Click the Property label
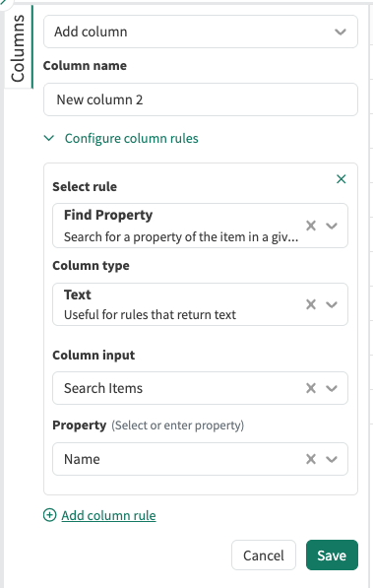This screenshot has height=588, width=373. coord(80,425)
